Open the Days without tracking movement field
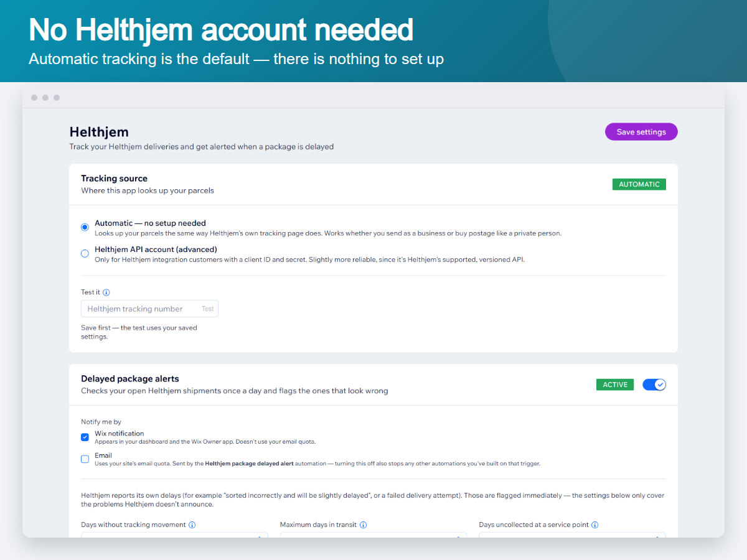The height and width of the screenshot is (560, 747). 174,535
